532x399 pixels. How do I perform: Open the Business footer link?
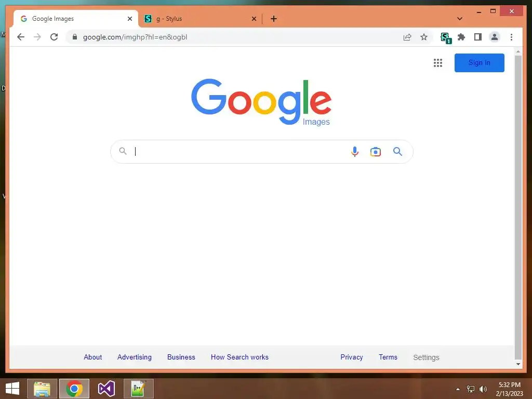[x=181, y=357]
